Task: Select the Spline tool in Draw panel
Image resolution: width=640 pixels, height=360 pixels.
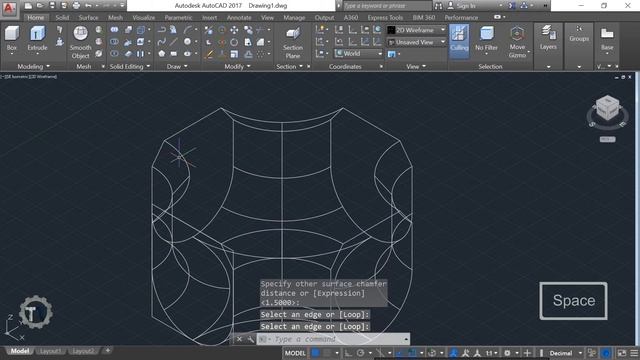Action: pyautogui.click(x=162, y=42)
